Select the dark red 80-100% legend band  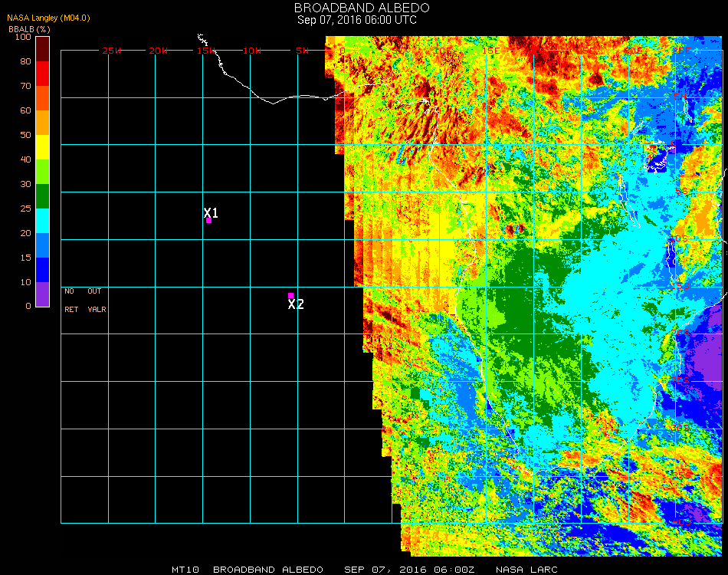point(42,49)
